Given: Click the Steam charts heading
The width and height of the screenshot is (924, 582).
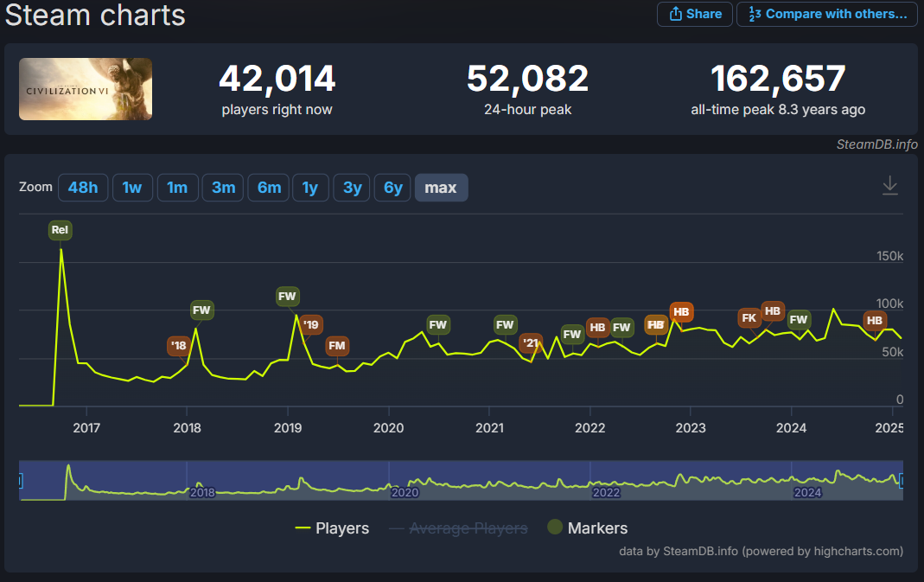Looking at the screenshot, I should pos(95,15).
